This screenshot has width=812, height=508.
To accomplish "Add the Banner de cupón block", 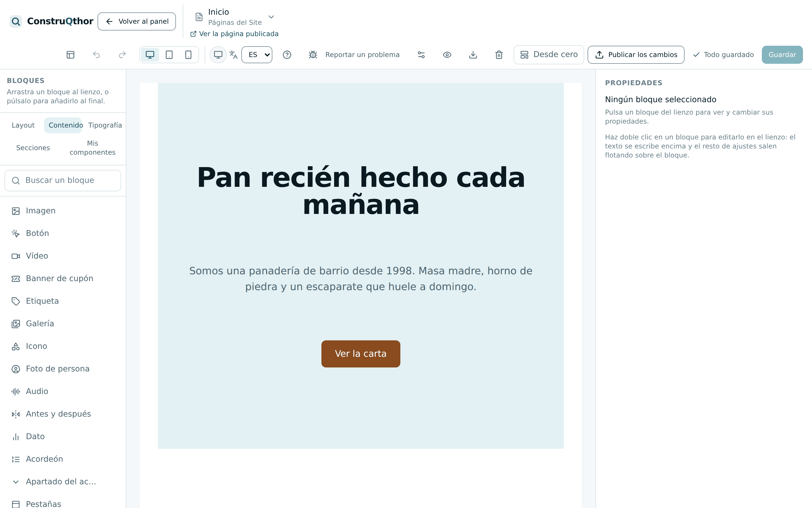I will coord(63,279).
